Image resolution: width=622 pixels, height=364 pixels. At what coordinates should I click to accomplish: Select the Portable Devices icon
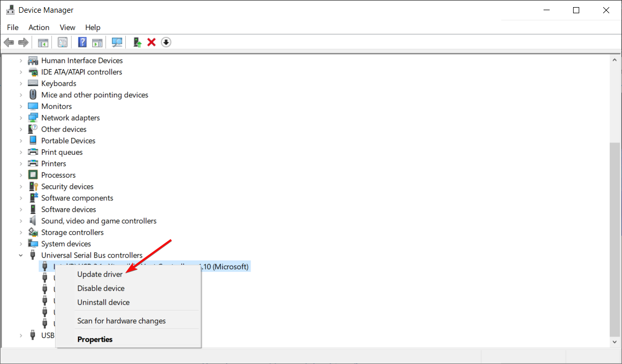[33, 141]
